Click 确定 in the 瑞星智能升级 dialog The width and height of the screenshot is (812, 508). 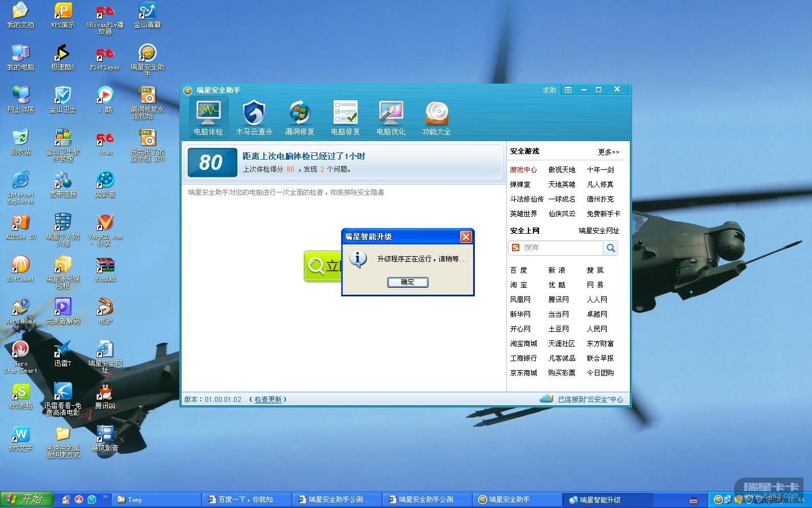pyautogui.click(x=408, y=282)
